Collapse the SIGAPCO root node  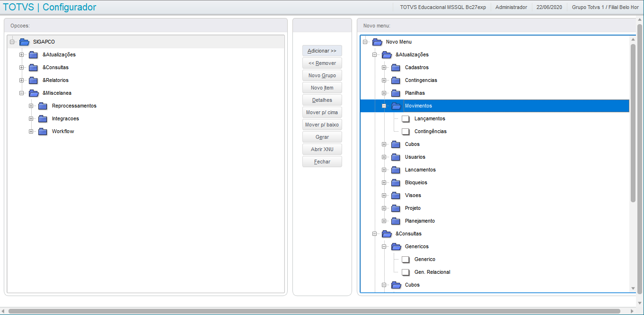click(x=12, y=42)
